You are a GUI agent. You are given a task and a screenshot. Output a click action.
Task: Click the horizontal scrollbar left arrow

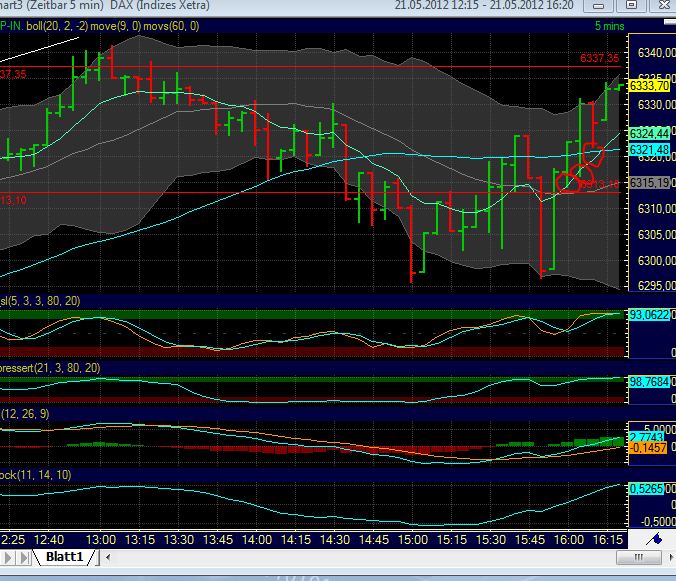tap(108, 557)
